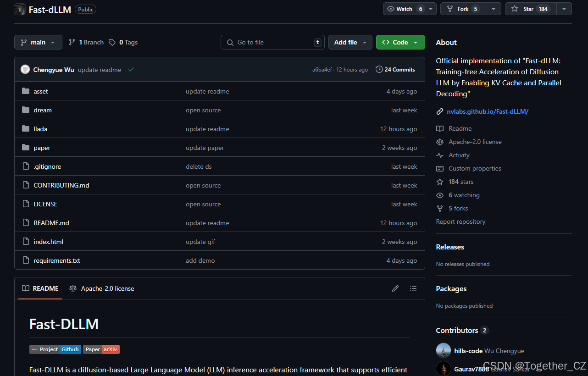Click the asset folder icon
The height and width of the screenshot is (376, 588).
(26, 91)
